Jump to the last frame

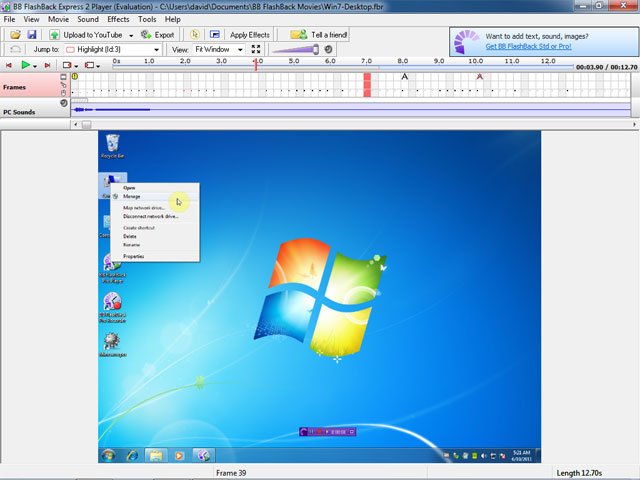(47, 65)
